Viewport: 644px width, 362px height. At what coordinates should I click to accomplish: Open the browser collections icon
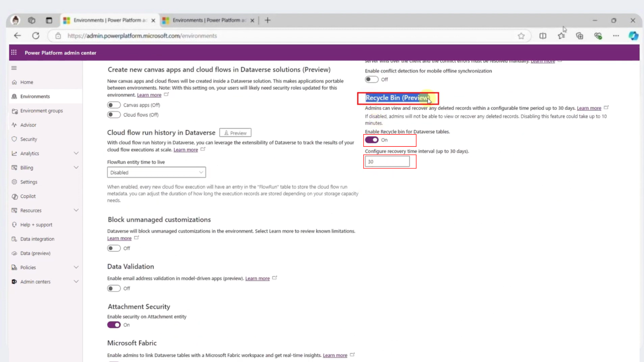(580, 36)
